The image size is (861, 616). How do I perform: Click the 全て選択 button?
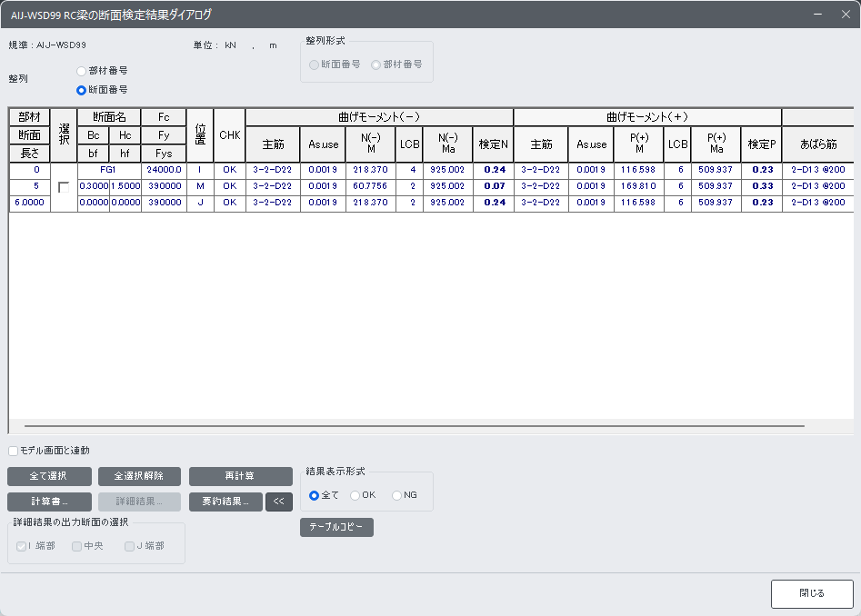49,476
